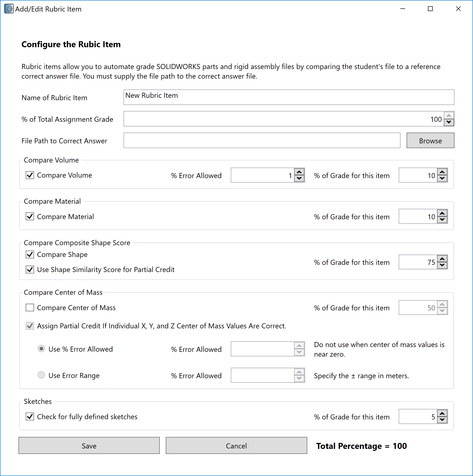The image size is (473, 476).
Task: Select the Use Error Range radio button
Action: pyautogui.click(x=41, y=375)
